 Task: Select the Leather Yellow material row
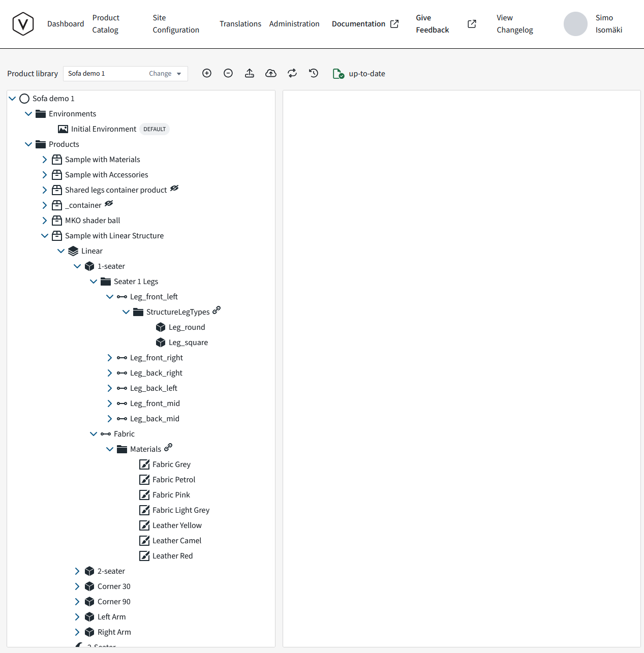[x=177, y=525]
